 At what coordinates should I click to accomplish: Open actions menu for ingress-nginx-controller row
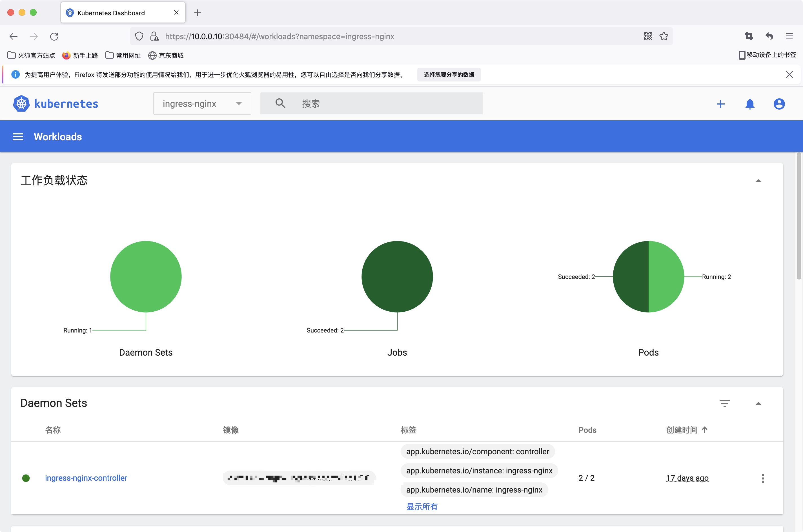tap(763, 478)
